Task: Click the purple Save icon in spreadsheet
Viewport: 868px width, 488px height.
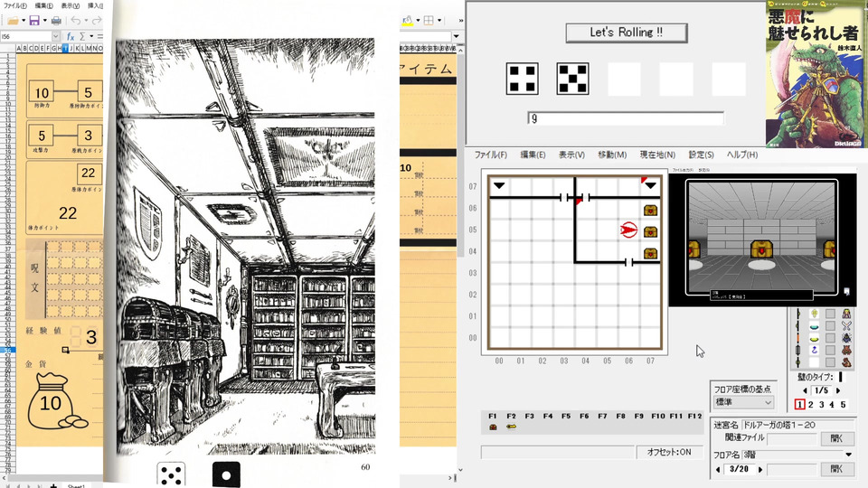Action: pos(34,21)
